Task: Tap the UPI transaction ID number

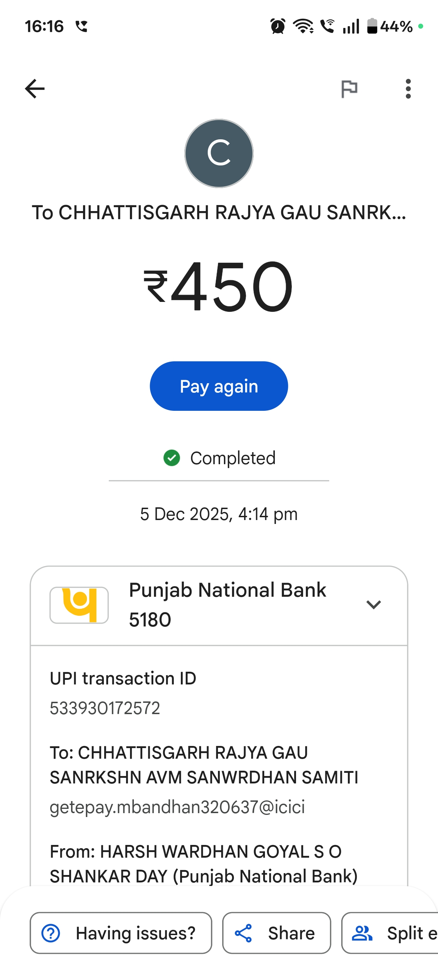Action: click(x=105, y=708)
